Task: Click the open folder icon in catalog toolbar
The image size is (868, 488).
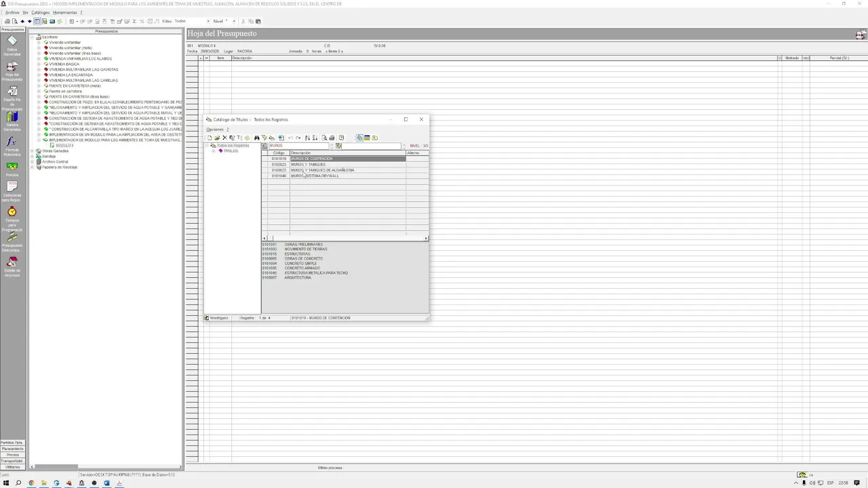Action: [217, 138]
